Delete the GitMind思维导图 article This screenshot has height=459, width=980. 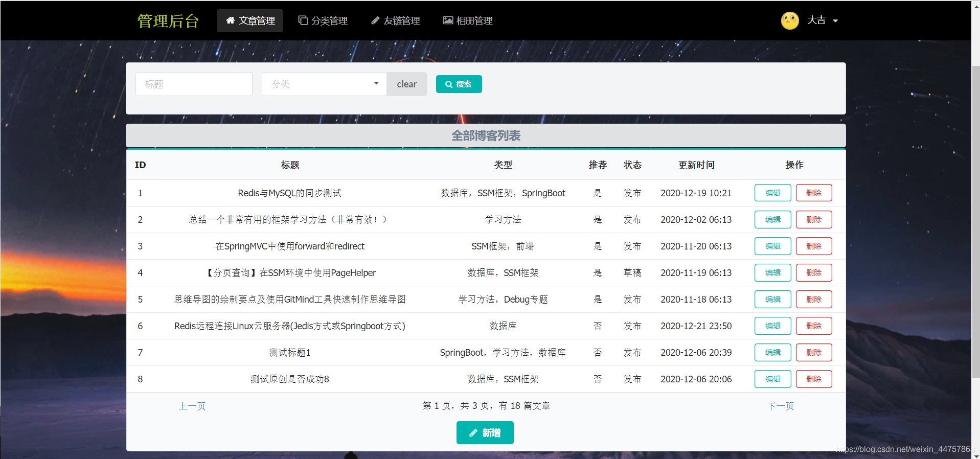(813, 299)
